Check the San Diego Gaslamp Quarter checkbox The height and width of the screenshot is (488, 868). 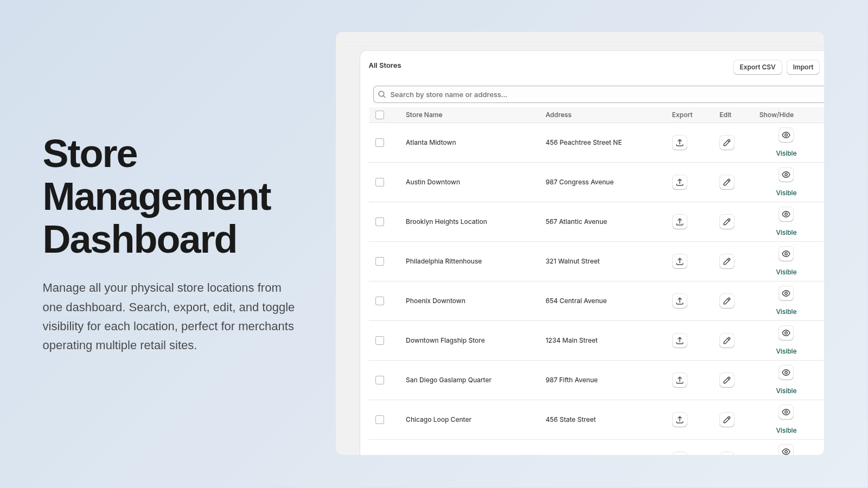(380, 380)
